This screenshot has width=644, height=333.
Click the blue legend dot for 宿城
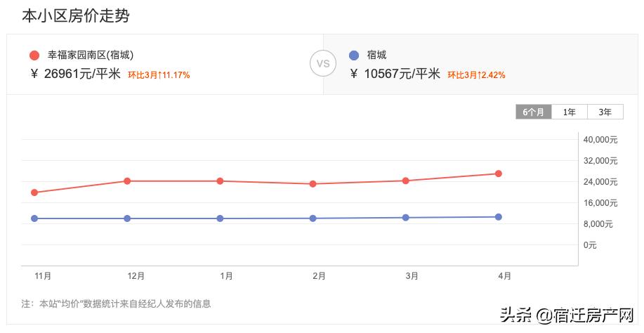click(x=353, y=55)
